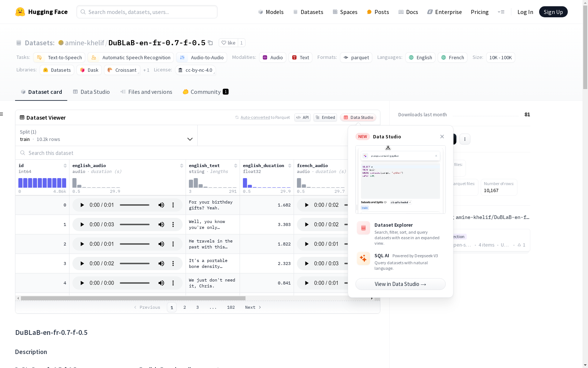This screenshot has height=368, width=588.
Task: Focus the Search models, datasets, users field
Action: coord(147,12)
